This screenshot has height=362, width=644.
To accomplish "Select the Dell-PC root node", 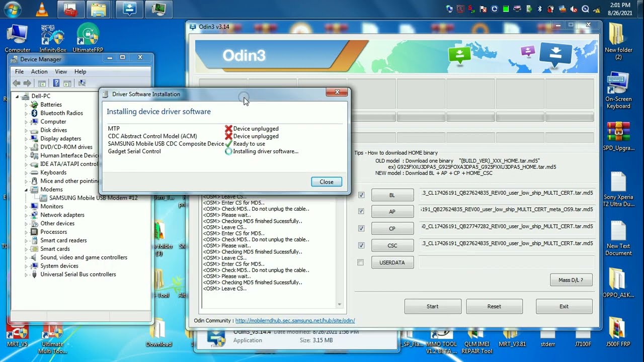I will pos(41,96).
